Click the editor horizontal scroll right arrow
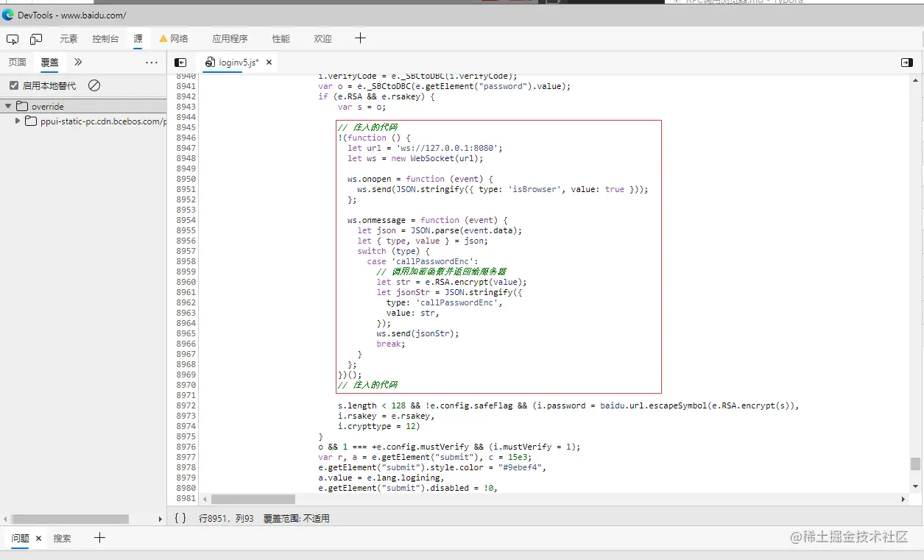The width and height of the screenshot is (924, 560). pos(904,499)
